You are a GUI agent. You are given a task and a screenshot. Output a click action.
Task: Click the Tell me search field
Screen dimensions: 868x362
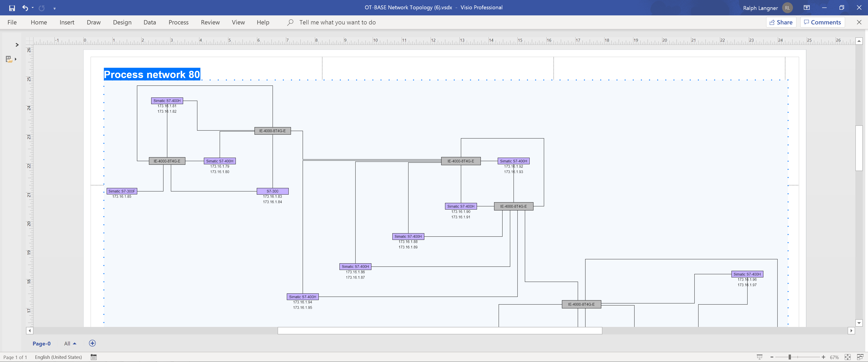[x=337, y=22]
